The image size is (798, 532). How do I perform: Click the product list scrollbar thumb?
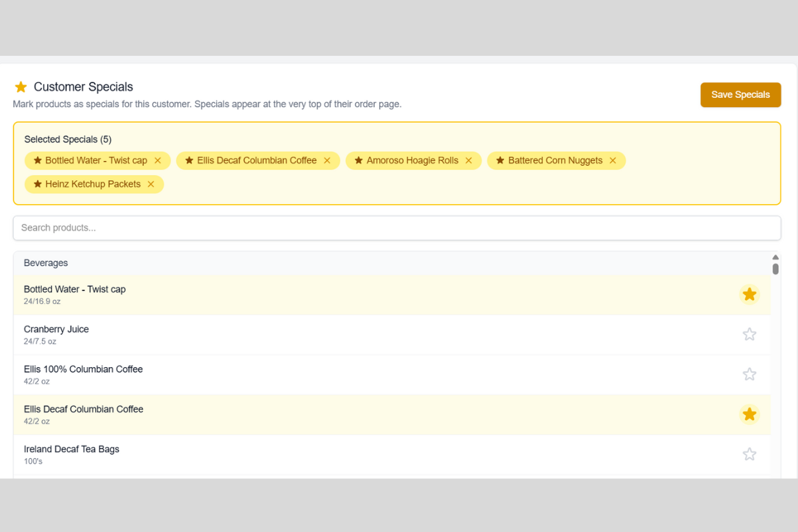click(x=775, y=269)
